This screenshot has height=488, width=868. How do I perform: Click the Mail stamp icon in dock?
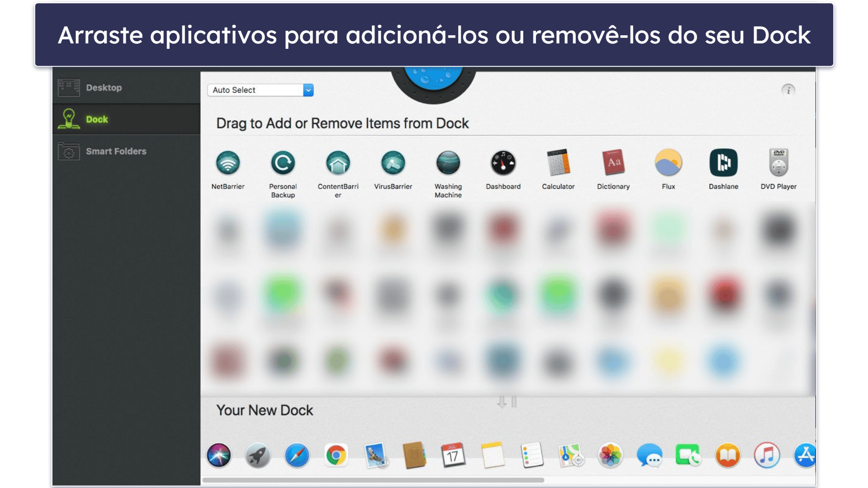click(375, 455)
